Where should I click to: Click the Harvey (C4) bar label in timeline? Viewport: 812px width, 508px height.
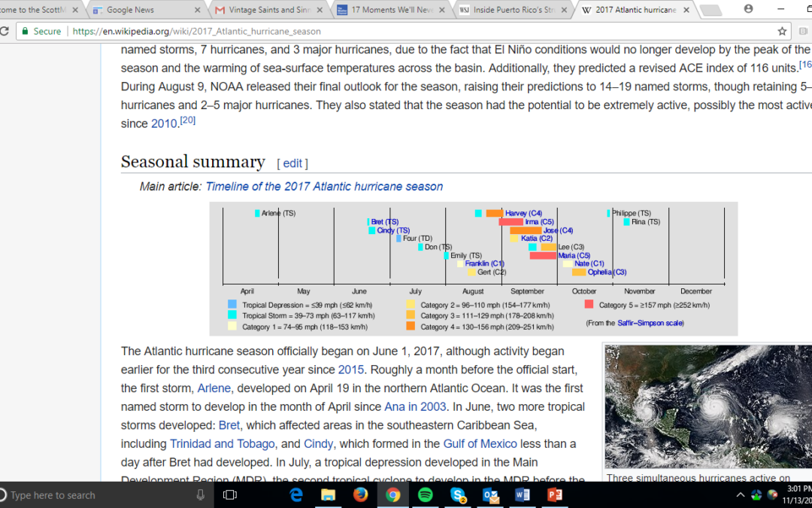click(523, 214)
